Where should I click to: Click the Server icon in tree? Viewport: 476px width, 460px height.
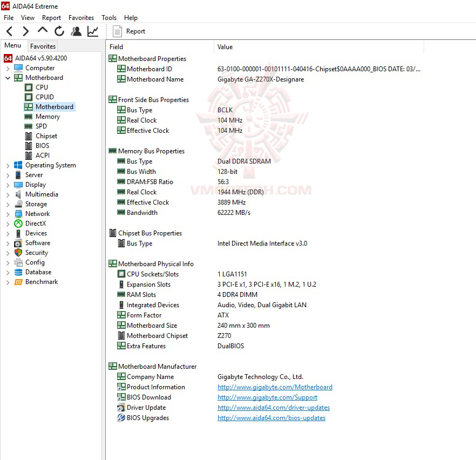[x=18, y=175]
